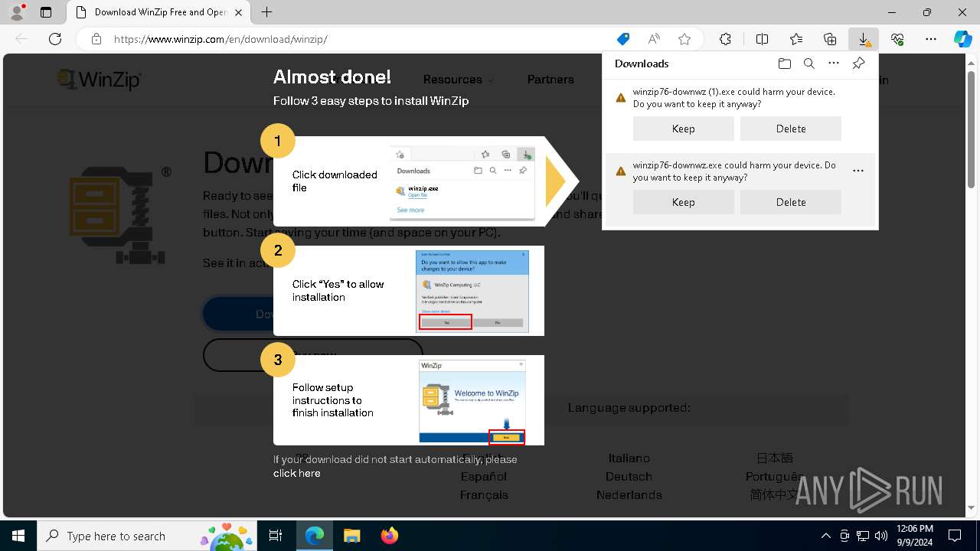Open Browser essentials heart icon
This screenshot has width=980, height=551.
[x=897, y=39]
